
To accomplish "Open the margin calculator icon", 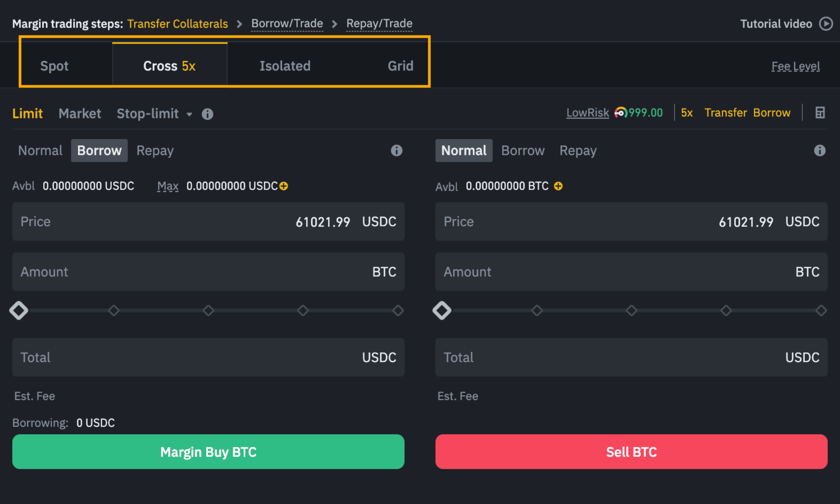I will 820,113.
